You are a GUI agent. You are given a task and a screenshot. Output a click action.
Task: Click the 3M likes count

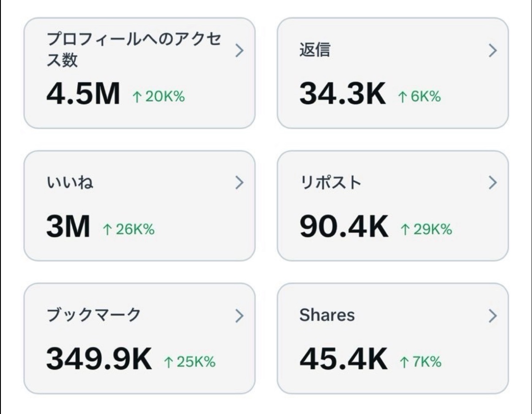pyautogui.click(x=68, y=226)
